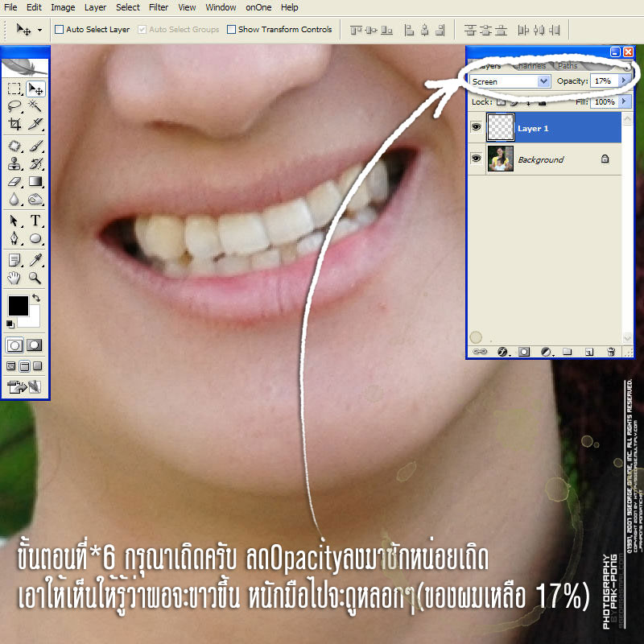Enable Auto Select Layer checkbox
Image resolution: width=644 pixels, height=644 pixels.
coord(59,29)
